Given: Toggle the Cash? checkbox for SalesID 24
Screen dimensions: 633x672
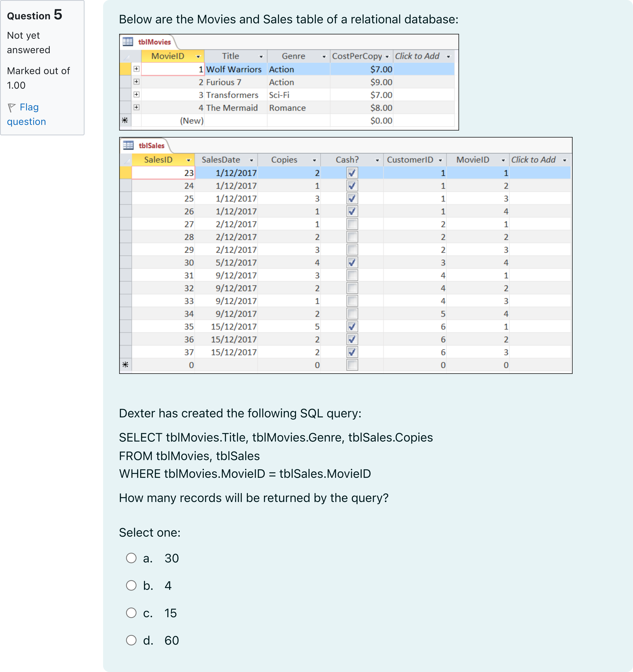Looking at the screenshot, I should pyautogui.click(x=352, y=186).
